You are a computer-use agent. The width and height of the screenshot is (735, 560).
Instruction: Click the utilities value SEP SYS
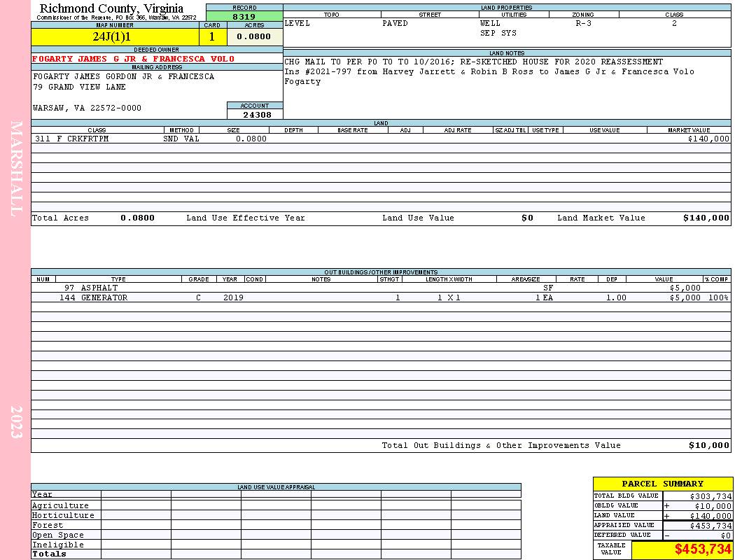[x=498, y=34]
